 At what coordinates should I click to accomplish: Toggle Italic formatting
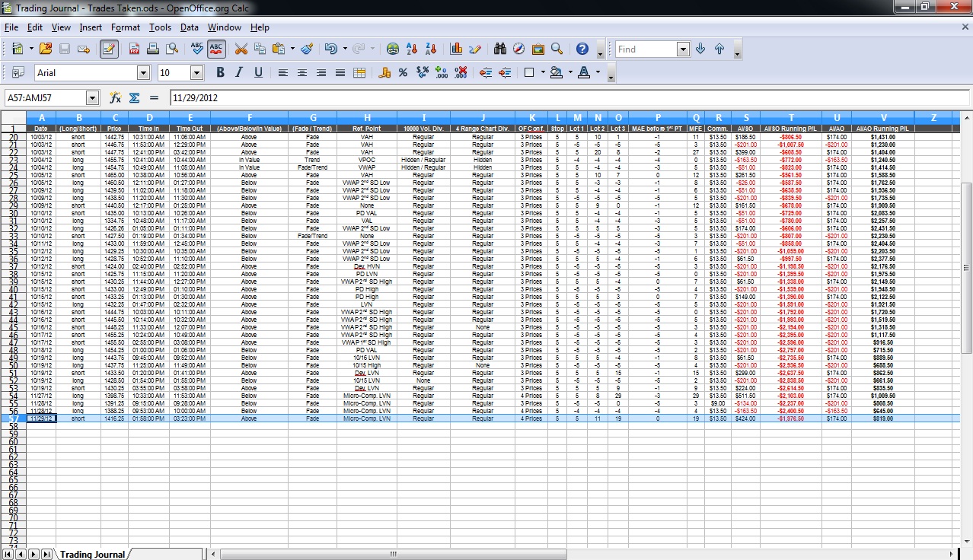(x=239, y=72)
